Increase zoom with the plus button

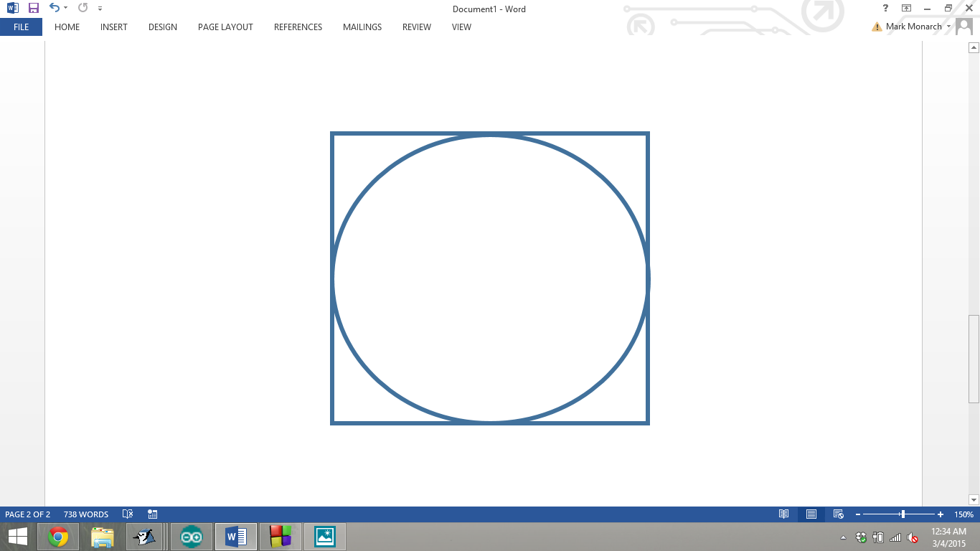[x=940, y=514]
